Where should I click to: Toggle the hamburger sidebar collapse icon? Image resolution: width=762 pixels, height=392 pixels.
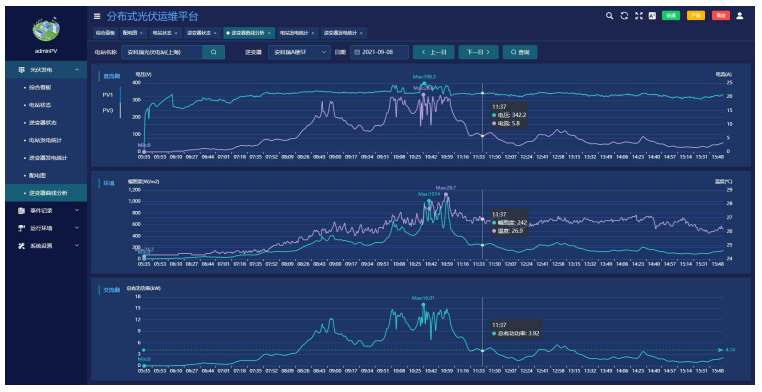click(97, 17)
